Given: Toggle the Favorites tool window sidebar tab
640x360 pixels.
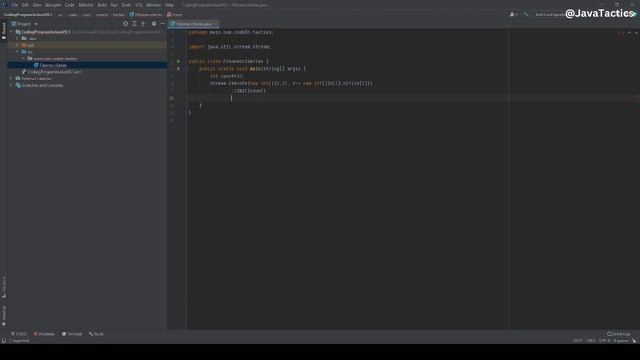Looking at the screenshot, I should (x=4, y=316).
